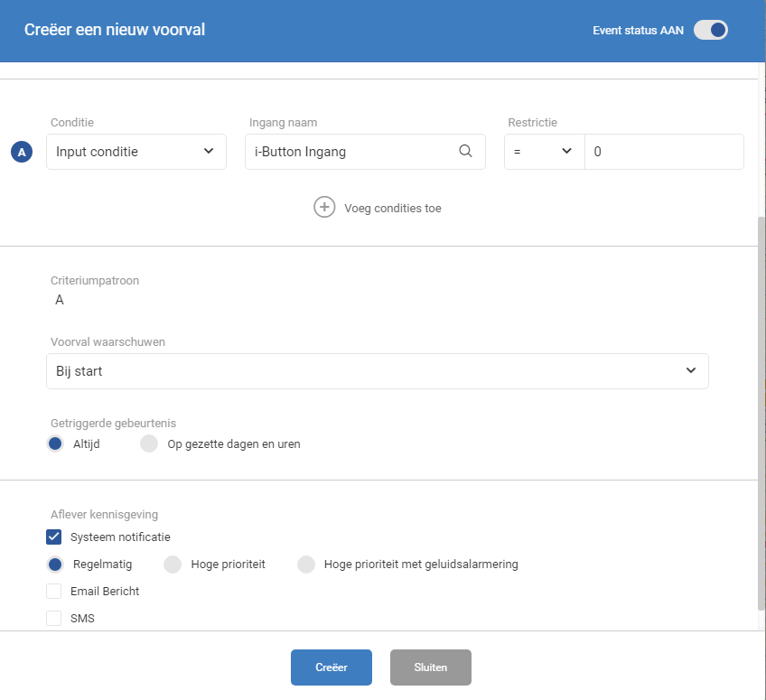Image resolution: width=766 pixels, height=700 pixels.
Task: Select Hoge prioriteit met geluidsalarmering radio
Action: (306, 565)
